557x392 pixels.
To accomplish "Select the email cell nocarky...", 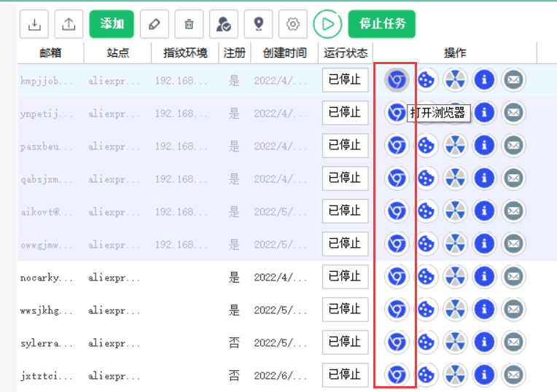I will coord(46,278).
